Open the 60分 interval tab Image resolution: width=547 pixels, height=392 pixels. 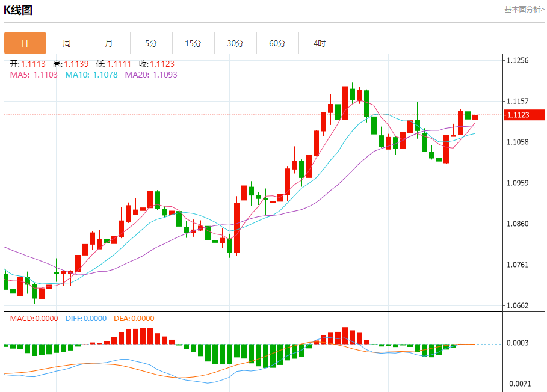[x=277, y=43]
